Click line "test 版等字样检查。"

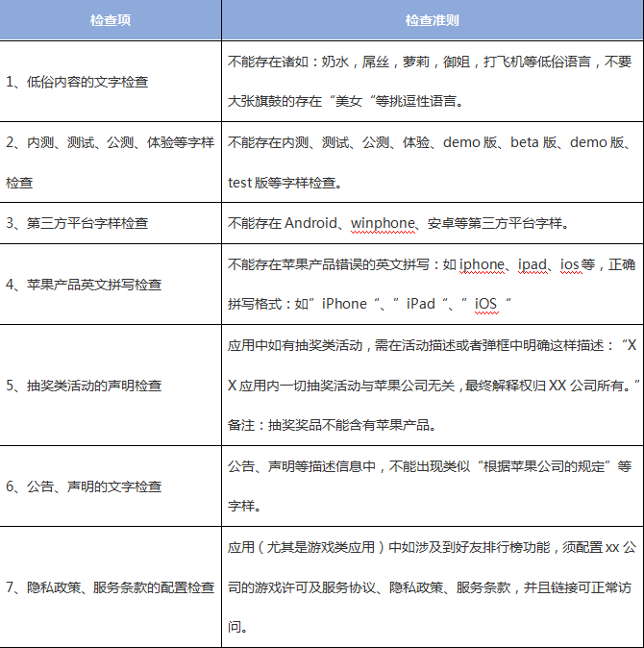[x=285, y=183]
